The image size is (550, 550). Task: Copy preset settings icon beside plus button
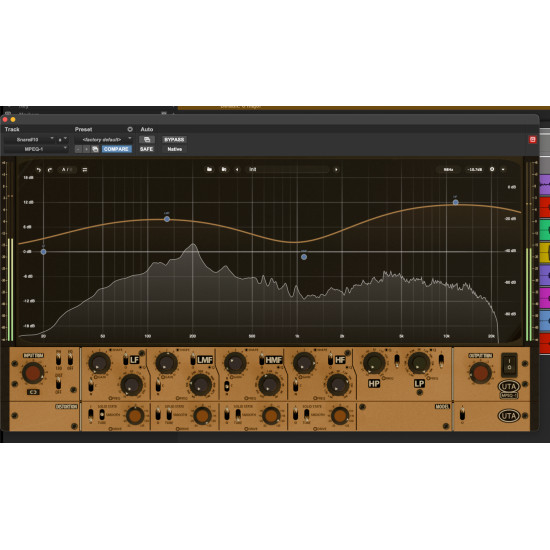click(x=95, y=149)
